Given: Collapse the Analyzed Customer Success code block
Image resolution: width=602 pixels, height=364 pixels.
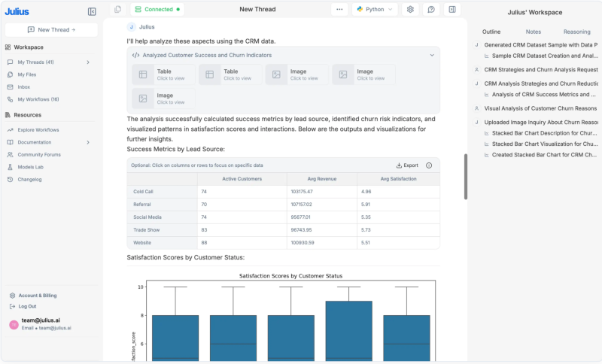Looking at the screenshot, I should [x=432, y=55].
